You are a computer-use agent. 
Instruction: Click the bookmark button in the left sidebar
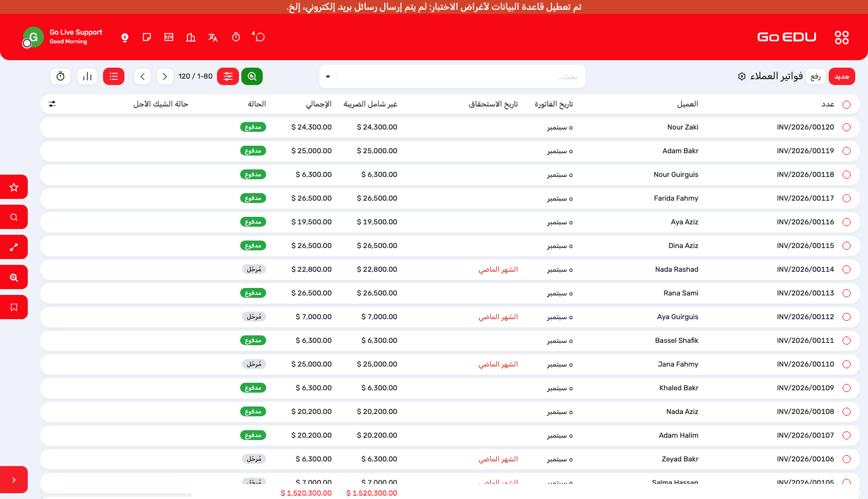14,308
